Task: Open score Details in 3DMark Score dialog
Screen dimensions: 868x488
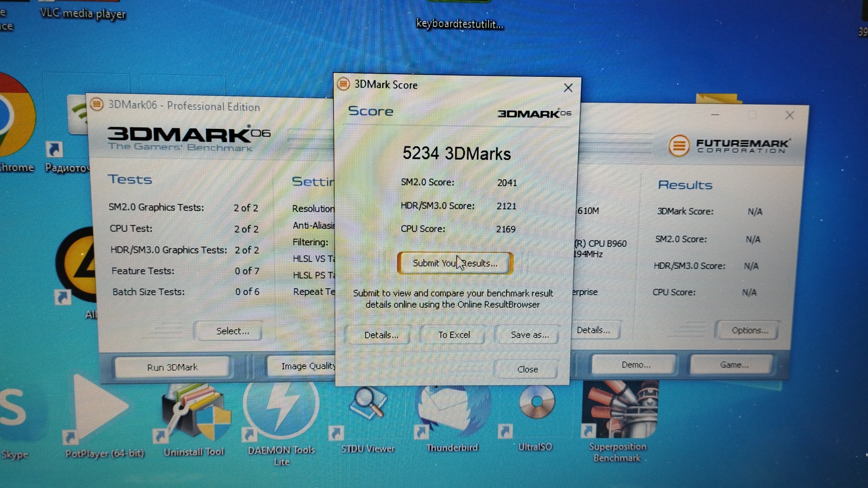Action: point(381,335)
